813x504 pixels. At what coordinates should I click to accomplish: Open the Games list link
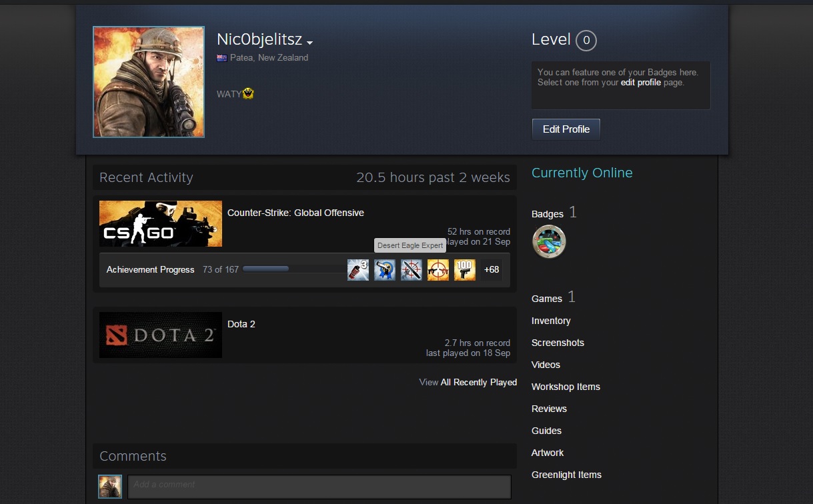point(547,299)
